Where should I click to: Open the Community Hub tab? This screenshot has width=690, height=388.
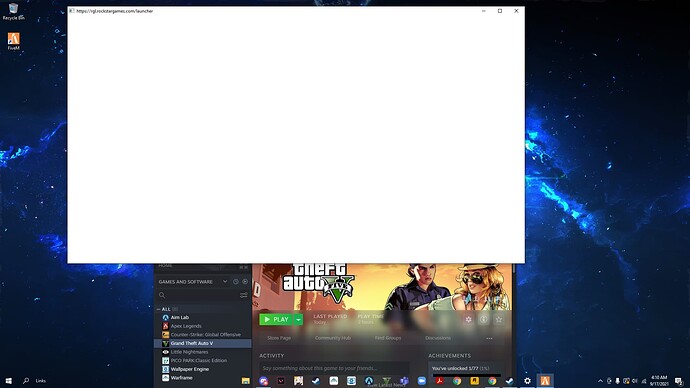point(333,338)
